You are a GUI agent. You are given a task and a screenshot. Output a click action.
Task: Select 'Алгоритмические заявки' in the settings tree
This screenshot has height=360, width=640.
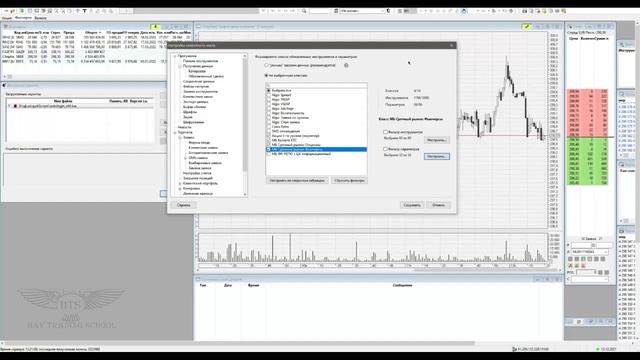[x=208, y=153]
